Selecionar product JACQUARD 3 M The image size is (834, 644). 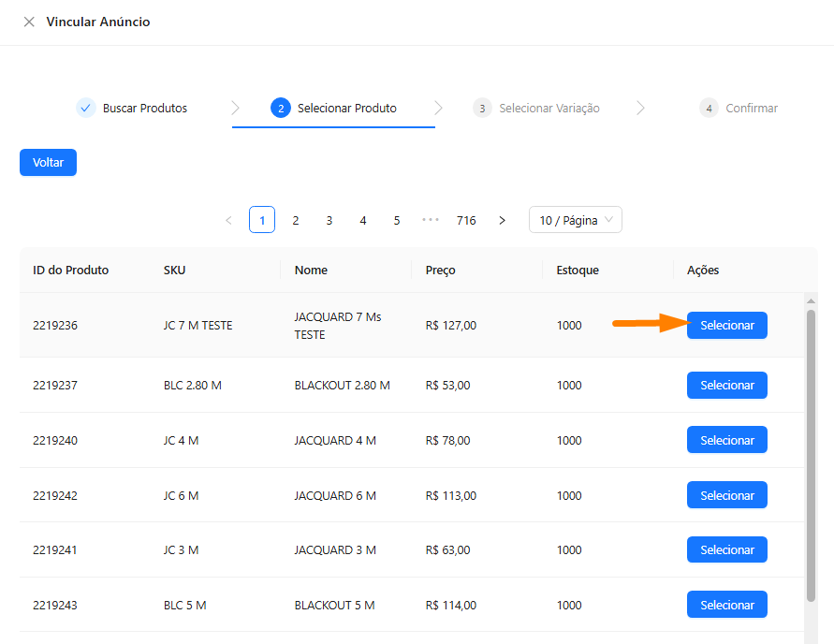pyautogui.click(x=727, y=549)
